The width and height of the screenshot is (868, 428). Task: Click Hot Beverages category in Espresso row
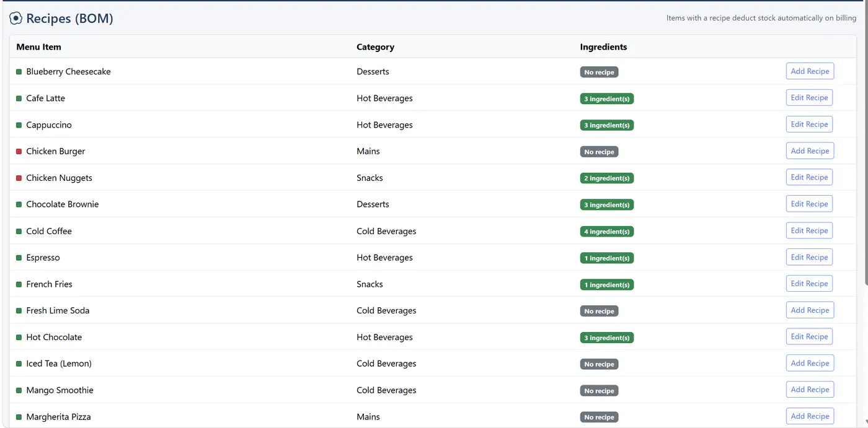pos(384,258)
